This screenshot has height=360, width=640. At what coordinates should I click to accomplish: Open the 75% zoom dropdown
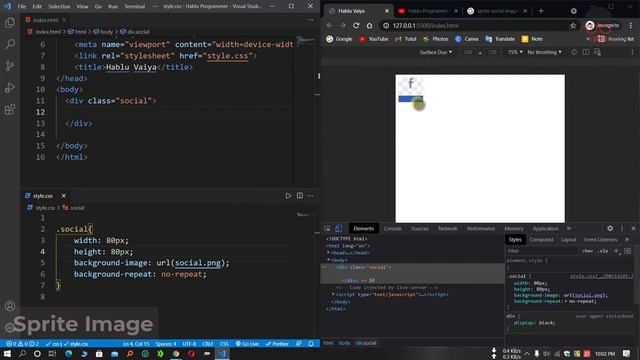click(x=515, y=52)
